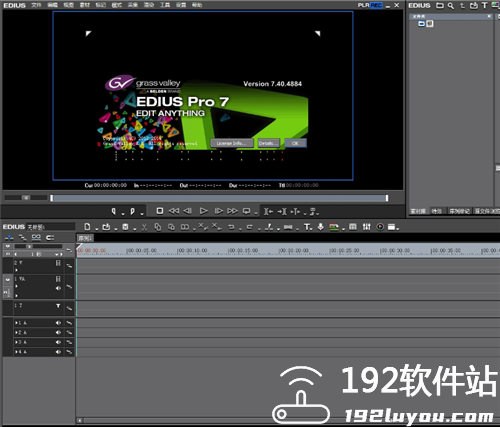Click the paste icon in the timeline toolbar

tap(171, 227)
